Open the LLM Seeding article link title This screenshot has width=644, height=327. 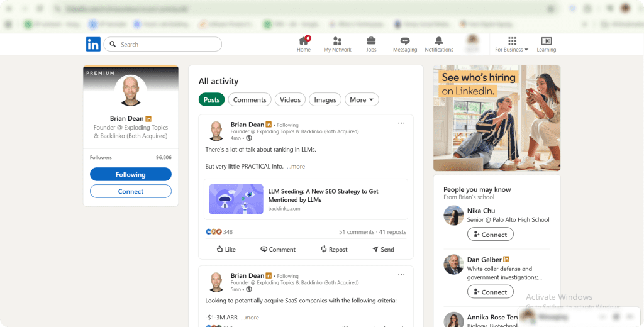(x=323, y=196)
